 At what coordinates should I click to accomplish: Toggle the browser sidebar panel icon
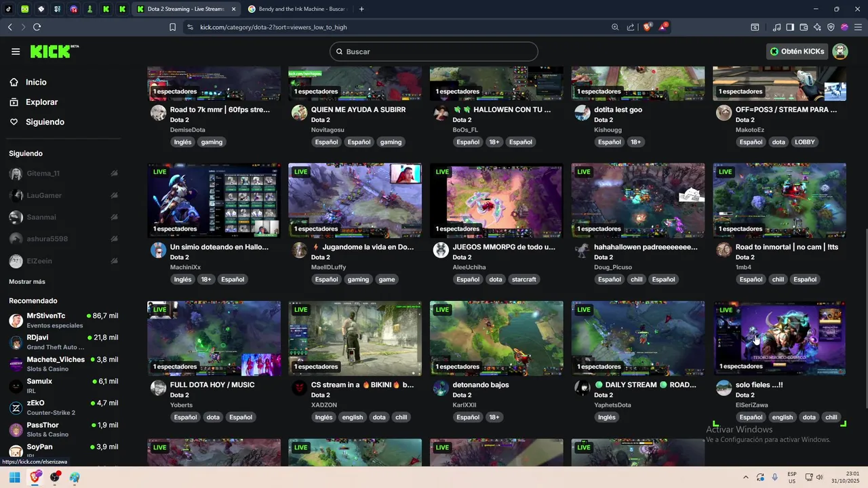[x=790, y=27]
